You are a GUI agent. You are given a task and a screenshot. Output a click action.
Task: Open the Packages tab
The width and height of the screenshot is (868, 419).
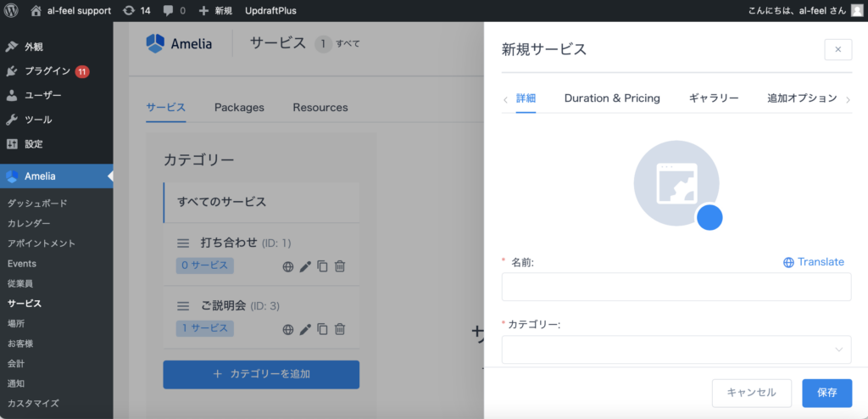tap(239, 108)
